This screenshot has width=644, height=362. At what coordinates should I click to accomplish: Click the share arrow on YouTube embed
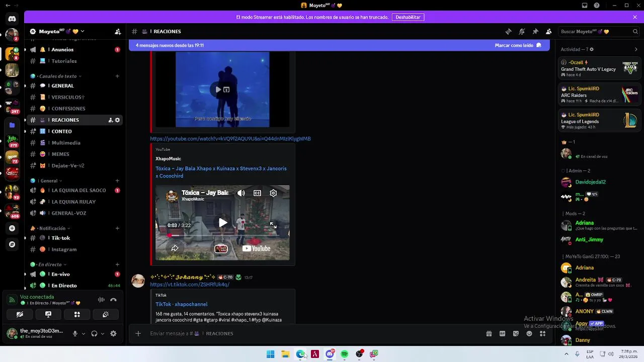click(x=175, y=248)
